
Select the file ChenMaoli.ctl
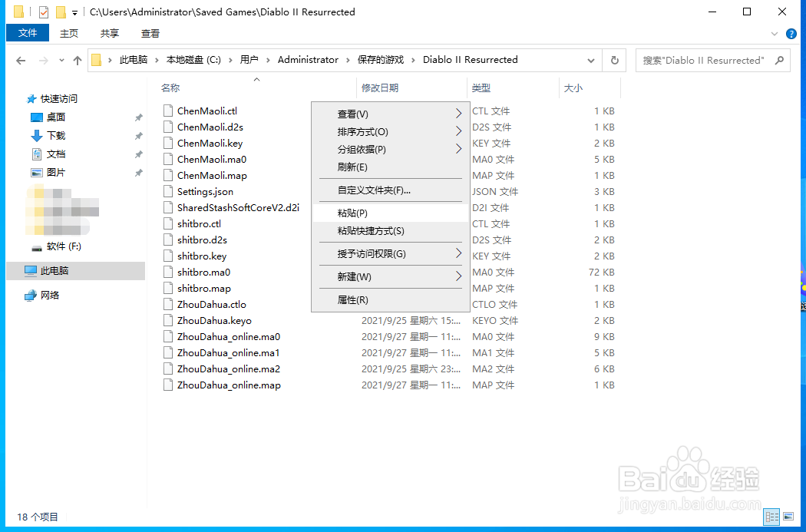click(207, 111)
